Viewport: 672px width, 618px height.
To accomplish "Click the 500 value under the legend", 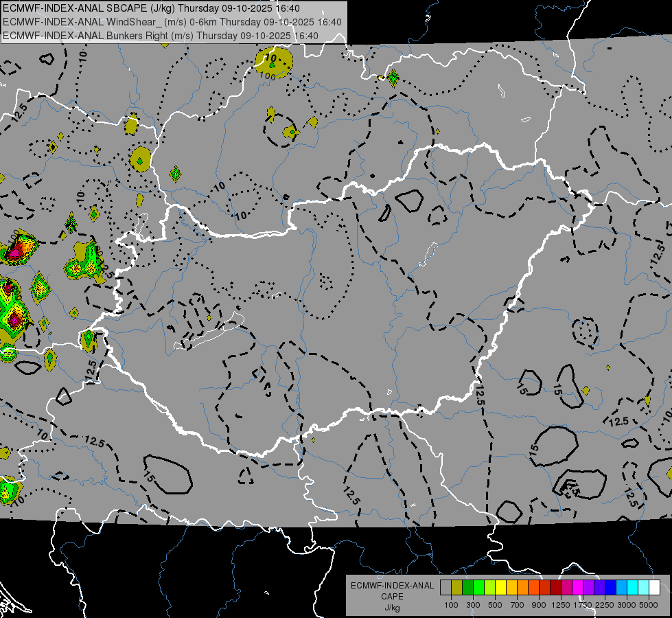I will click(495, 605).
